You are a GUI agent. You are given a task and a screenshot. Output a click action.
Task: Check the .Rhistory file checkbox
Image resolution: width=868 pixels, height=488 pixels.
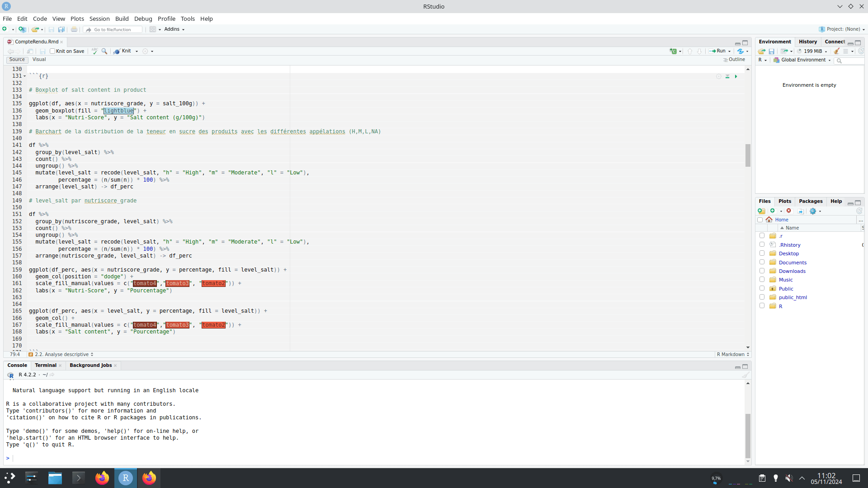pos(762,244)
